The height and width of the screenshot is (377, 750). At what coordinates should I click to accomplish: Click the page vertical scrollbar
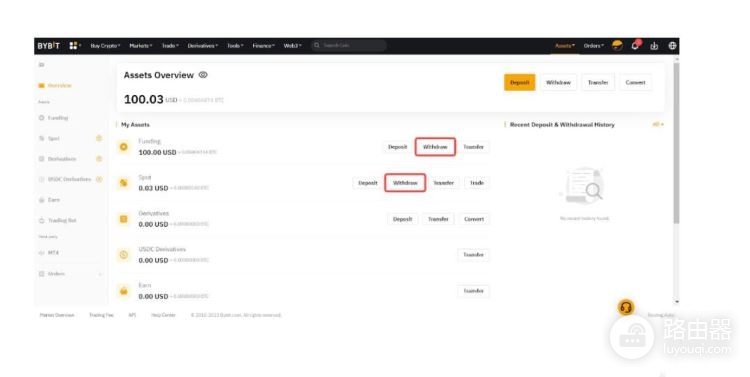pyautogui.click(x=676, y=143)
